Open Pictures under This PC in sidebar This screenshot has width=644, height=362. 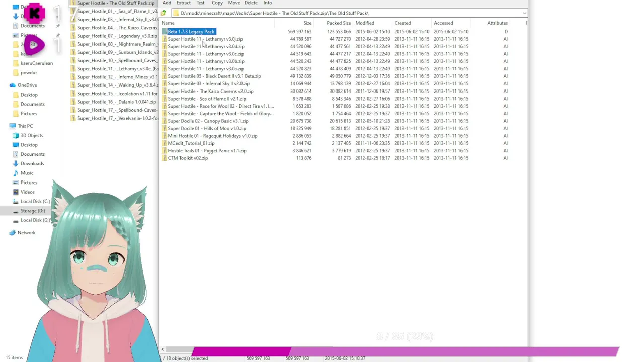29,183
